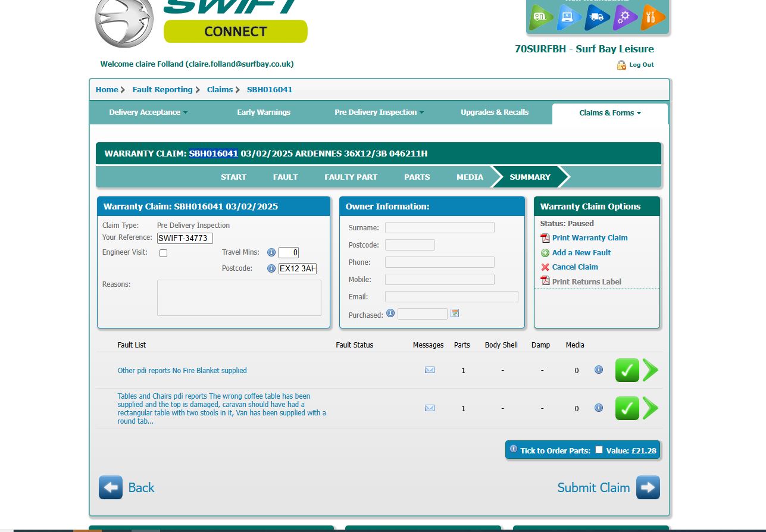Click the Claims breadcrumb link

point(220,90)
